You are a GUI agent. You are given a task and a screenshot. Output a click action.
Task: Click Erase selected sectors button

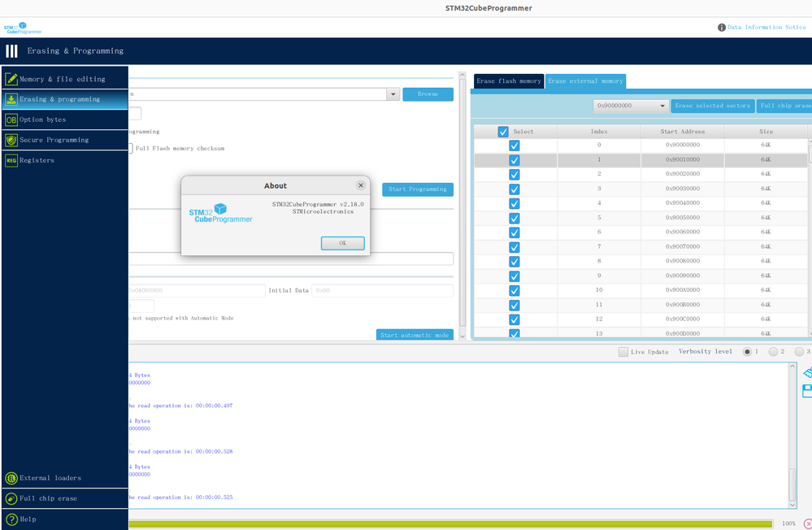713,106
